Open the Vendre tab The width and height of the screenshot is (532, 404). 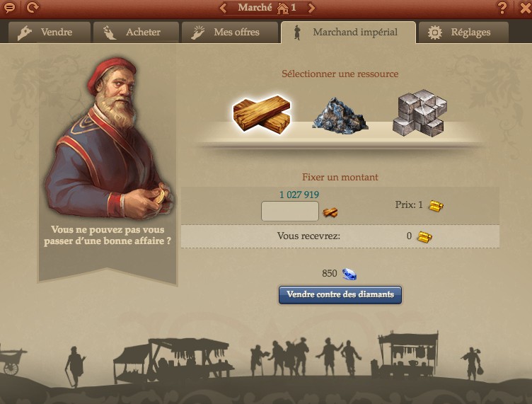50,33
